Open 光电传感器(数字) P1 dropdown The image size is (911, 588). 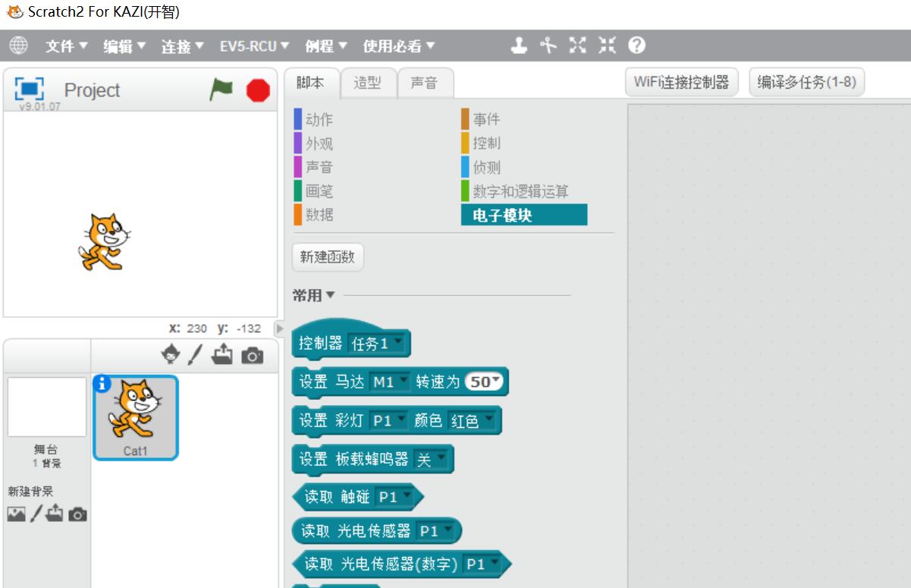[484, 564]
